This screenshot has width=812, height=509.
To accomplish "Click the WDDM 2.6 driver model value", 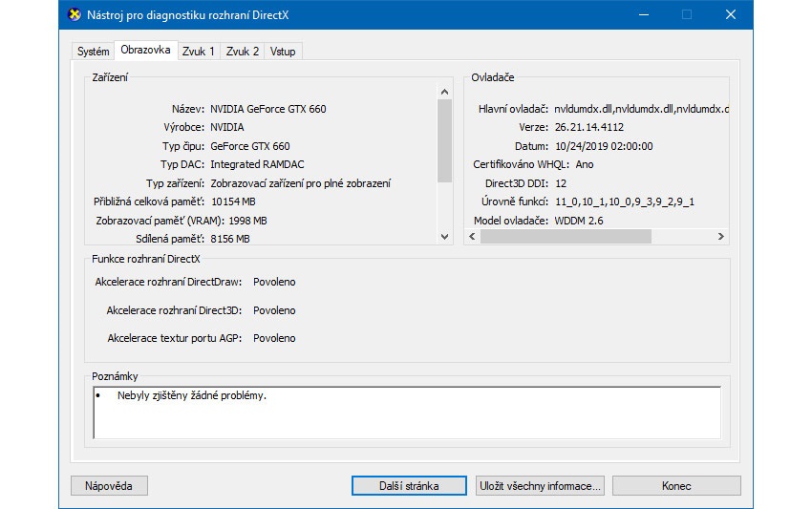I will 579,221.
